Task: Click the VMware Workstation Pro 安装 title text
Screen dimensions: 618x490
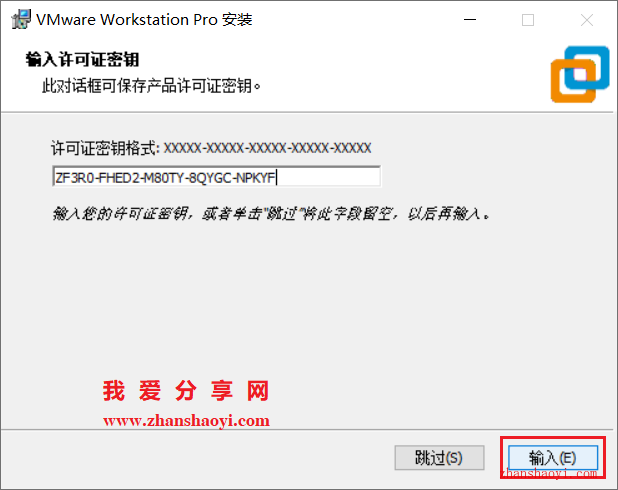Action: click(x=144, y=19)
